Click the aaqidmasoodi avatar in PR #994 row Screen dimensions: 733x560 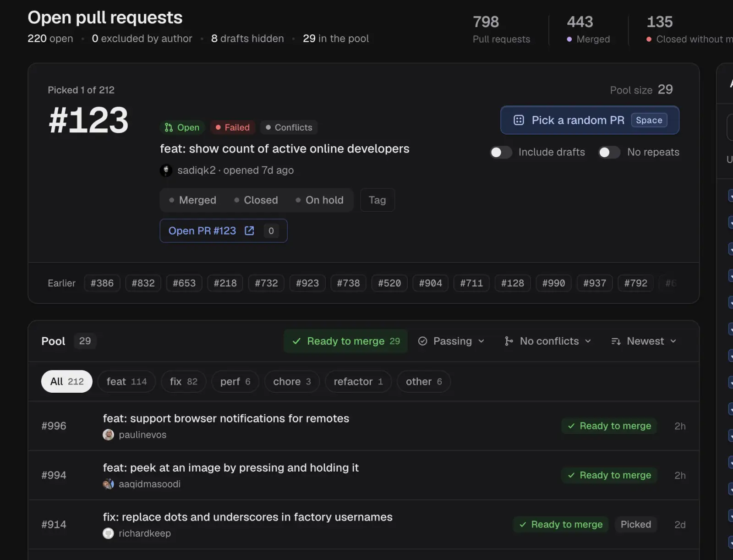click(108, 484)
